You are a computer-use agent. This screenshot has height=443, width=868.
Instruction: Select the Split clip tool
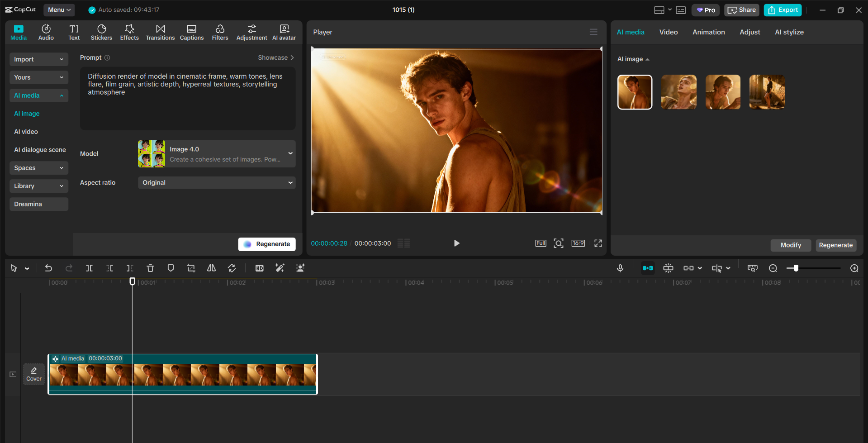click(x=89, y=268)
